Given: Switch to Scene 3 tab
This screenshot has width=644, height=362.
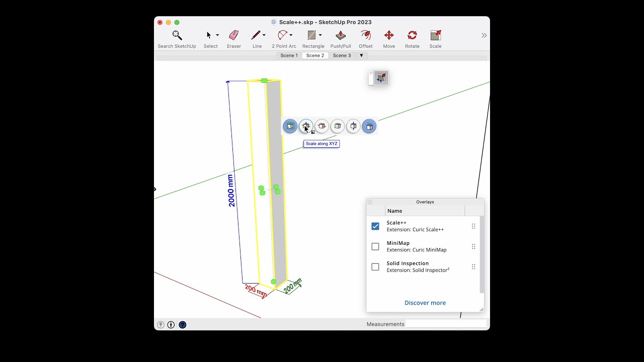Looking at the screenshot, I should [342, 55].
